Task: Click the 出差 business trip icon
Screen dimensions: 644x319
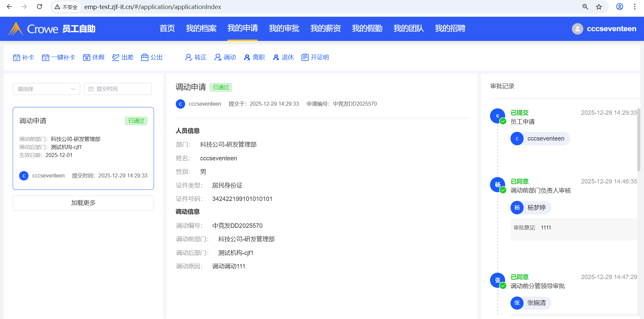Action: (116, 58)
